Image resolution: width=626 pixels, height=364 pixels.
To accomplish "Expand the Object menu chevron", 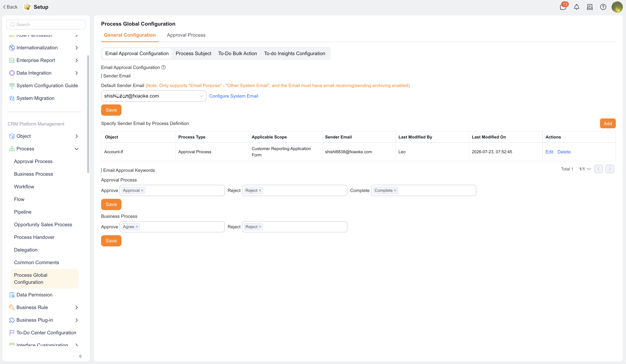I will [x=77, y=136].
